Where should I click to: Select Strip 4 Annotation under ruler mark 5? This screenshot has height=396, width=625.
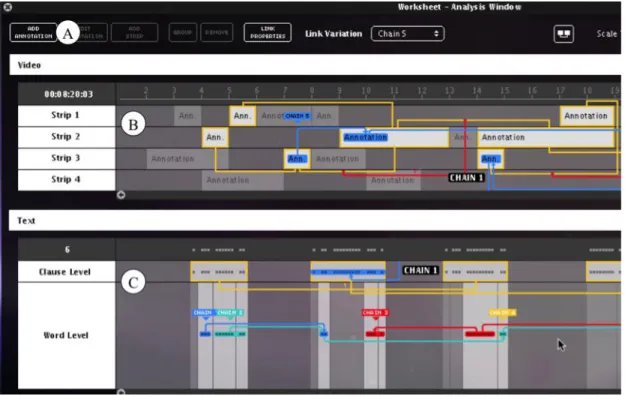(242, 180)
